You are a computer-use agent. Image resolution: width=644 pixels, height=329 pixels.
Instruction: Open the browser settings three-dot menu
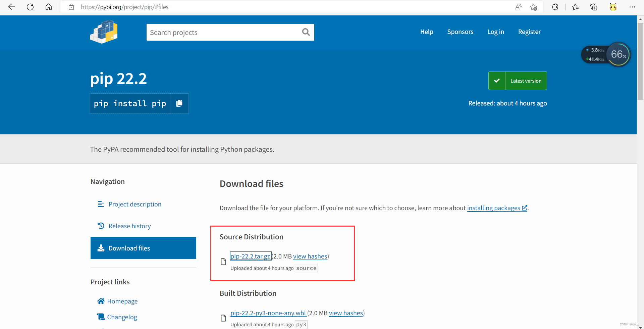pos(633,7)
